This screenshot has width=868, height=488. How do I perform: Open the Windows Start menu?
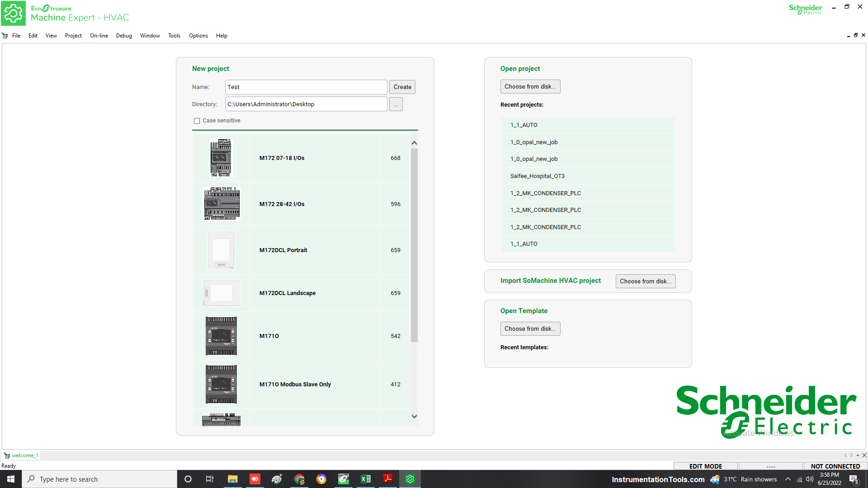coord(11,479)
